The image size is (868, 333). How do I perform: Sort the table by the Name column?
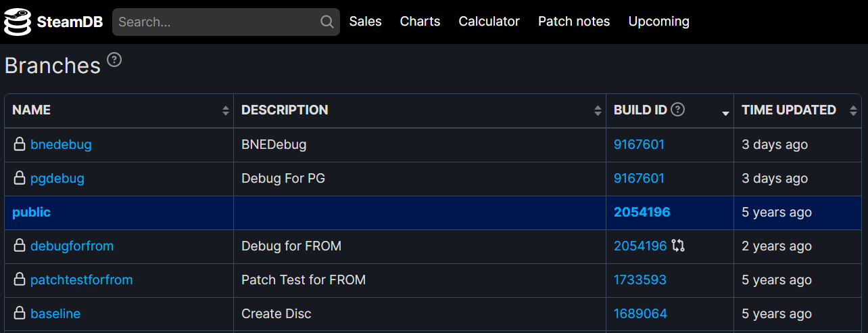119,110
